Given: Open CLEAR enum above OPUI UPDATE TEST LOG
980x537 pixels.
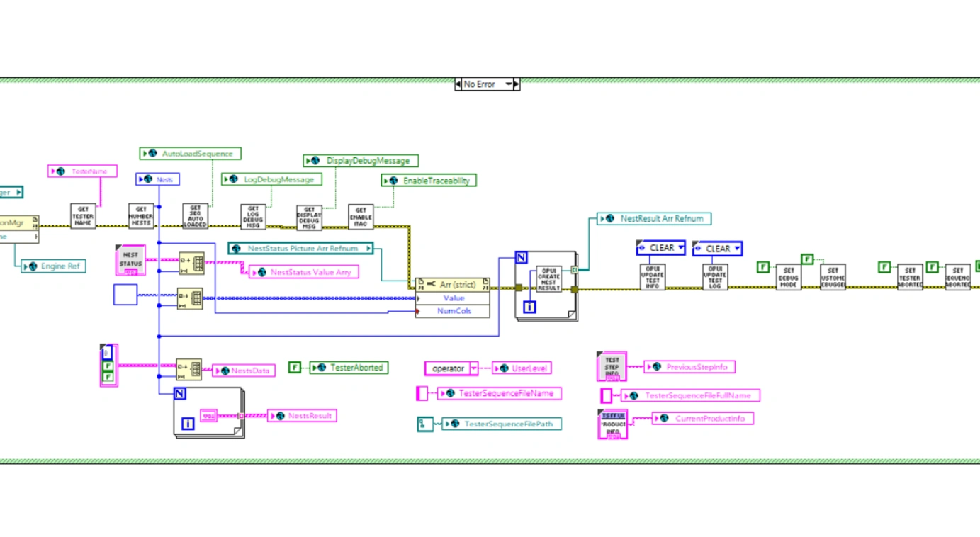Looking at the screenshot, I should click(717, 249).
